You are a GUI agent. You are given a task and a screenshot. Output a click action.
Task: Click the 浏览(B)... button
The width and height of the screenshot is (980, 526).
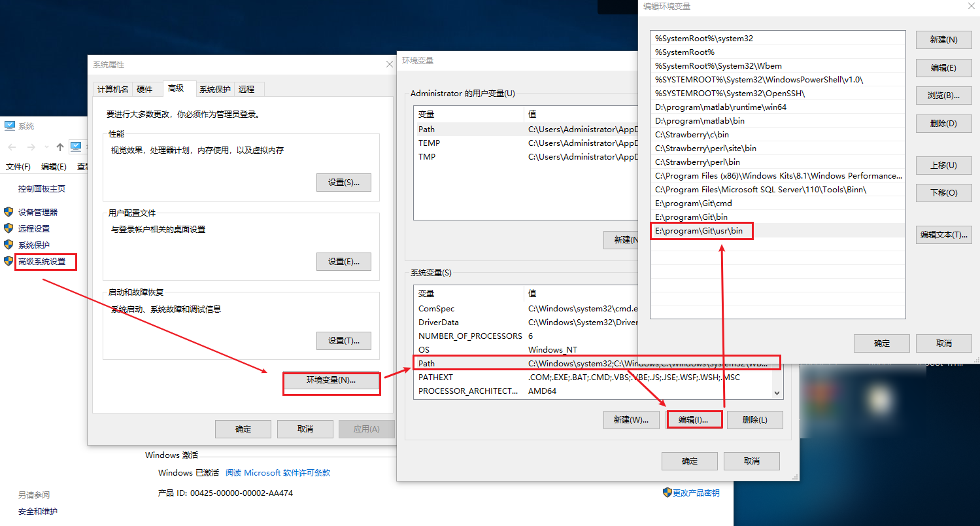click(x=943, y=95)
